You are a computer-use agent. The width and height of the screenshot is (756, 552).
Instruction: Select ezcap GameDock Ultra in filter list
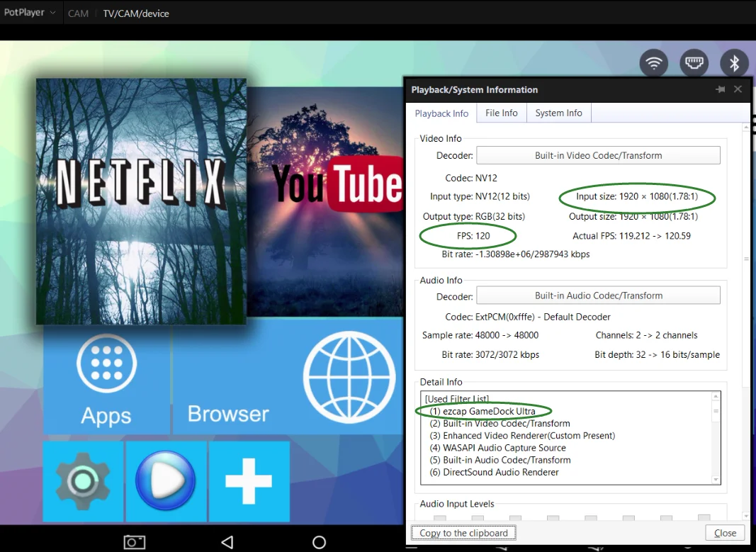click(x=483, y=411)
